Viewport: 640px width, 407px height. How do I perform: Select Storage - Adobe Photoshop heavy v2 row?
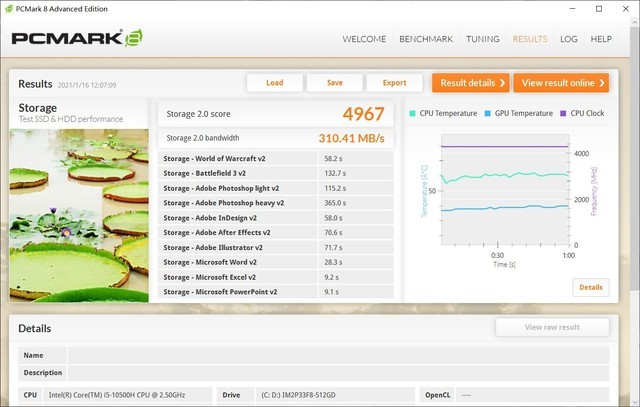coord(276,203)
